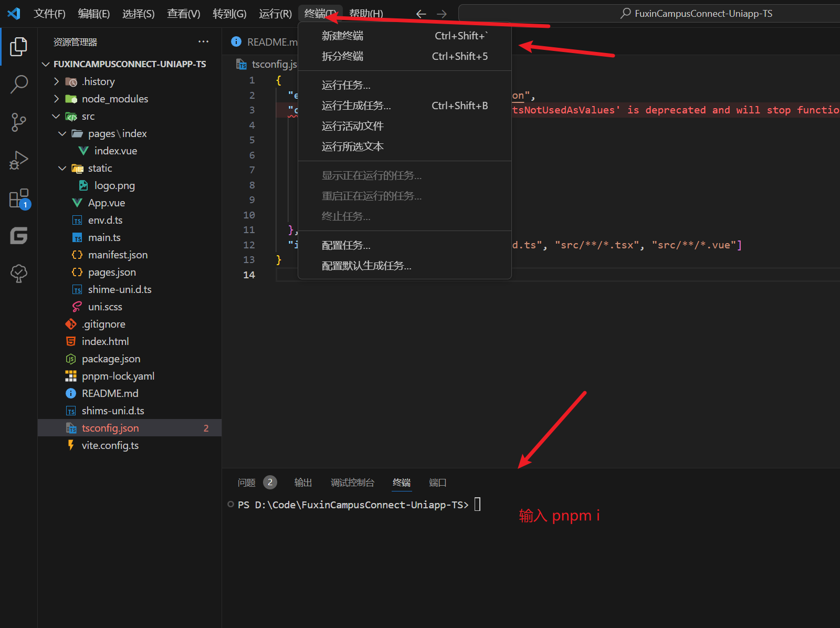Open the 文件(F) menu
This screenshot has height=628, width=840.
49,14
